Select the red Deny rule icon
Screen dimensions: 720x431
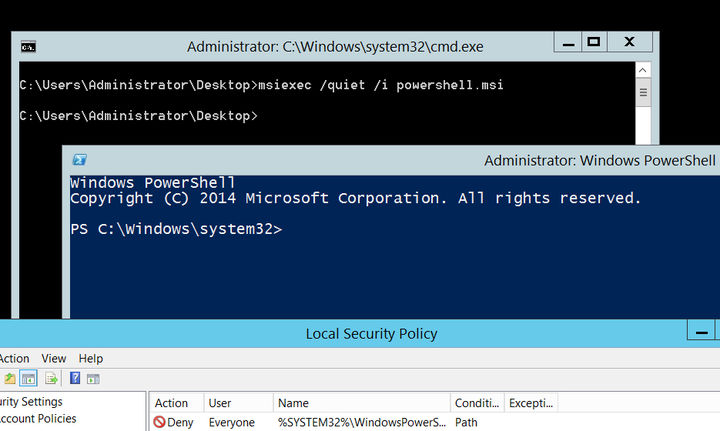159,423
